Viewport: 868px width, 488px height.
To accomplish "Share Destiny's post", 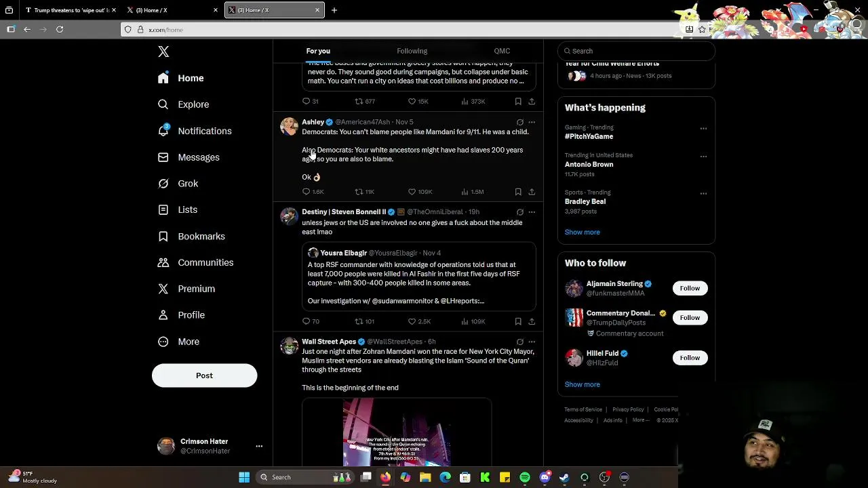I will (x=532, y=321).
